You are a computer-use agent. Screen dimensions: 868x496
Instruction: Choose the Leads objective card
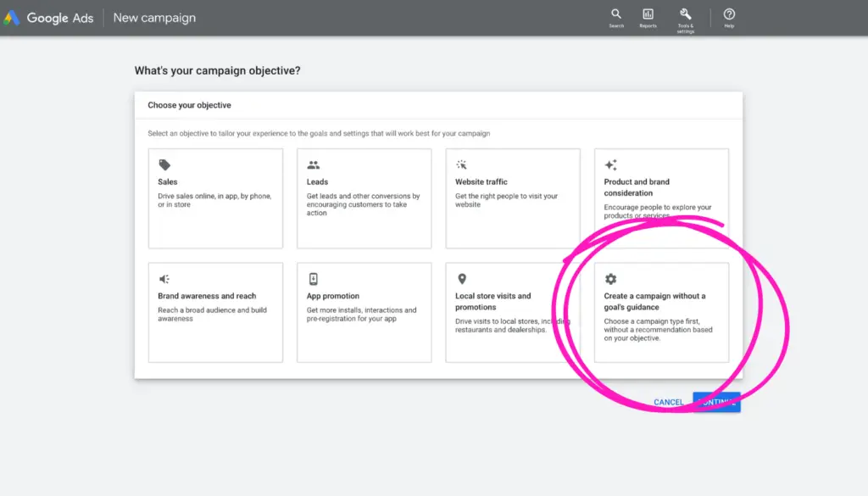tap(364, 198)
